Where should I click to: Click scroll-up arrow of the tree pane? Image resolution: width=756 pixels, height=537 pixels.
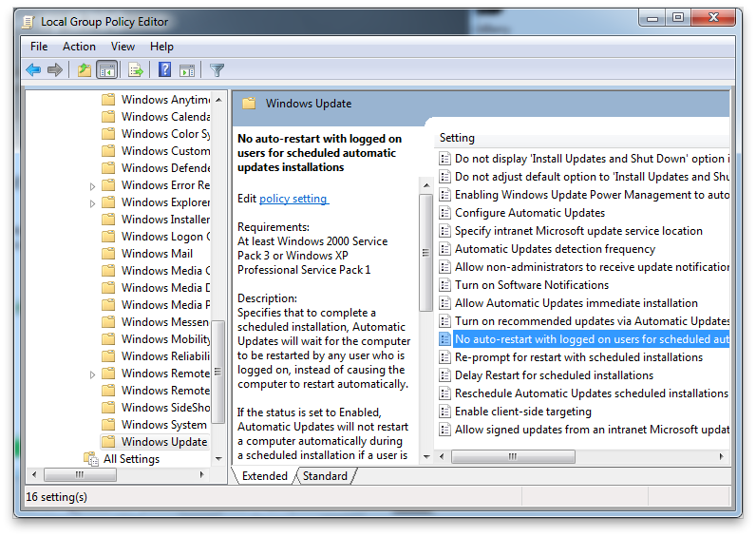pos(218,100)
